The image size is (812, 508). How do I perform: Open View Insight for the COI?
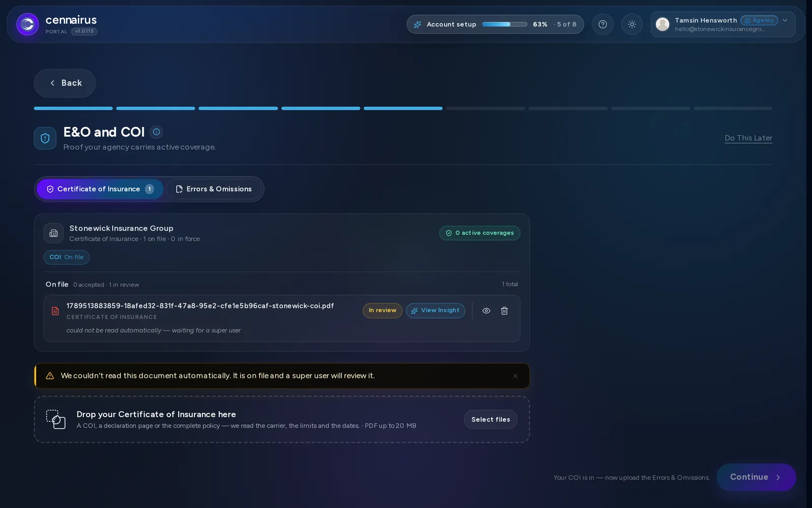[x=435, y=310]
